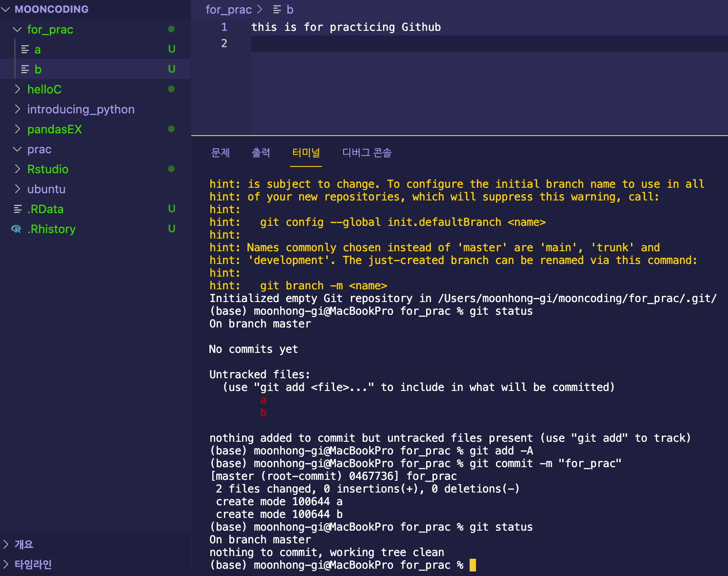
Task: Expand the Rstudio folder chevron
Action: point(17,169)
